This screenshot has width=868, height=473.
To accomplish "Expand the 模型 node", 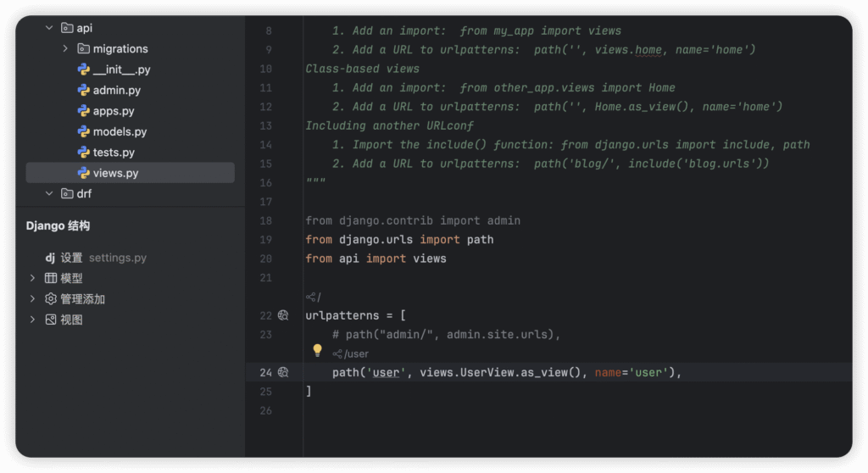I will click(x=32, y=278).
